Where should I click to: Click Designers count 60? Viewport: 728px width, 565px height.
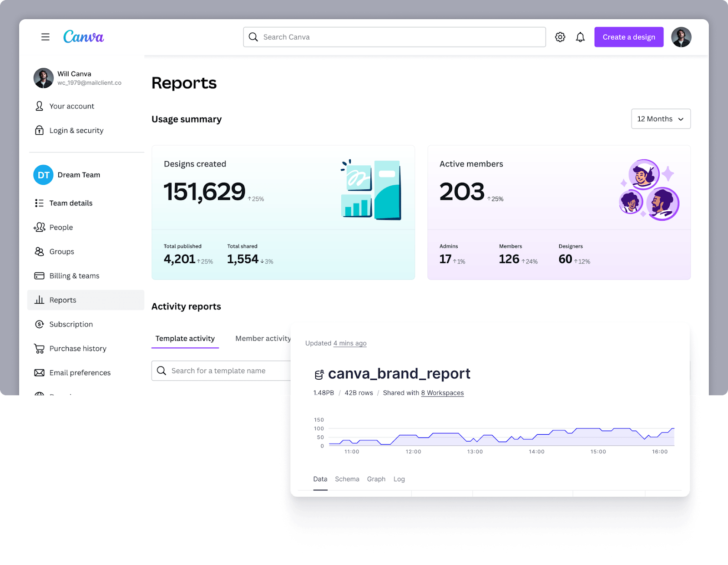pos(566,259)
